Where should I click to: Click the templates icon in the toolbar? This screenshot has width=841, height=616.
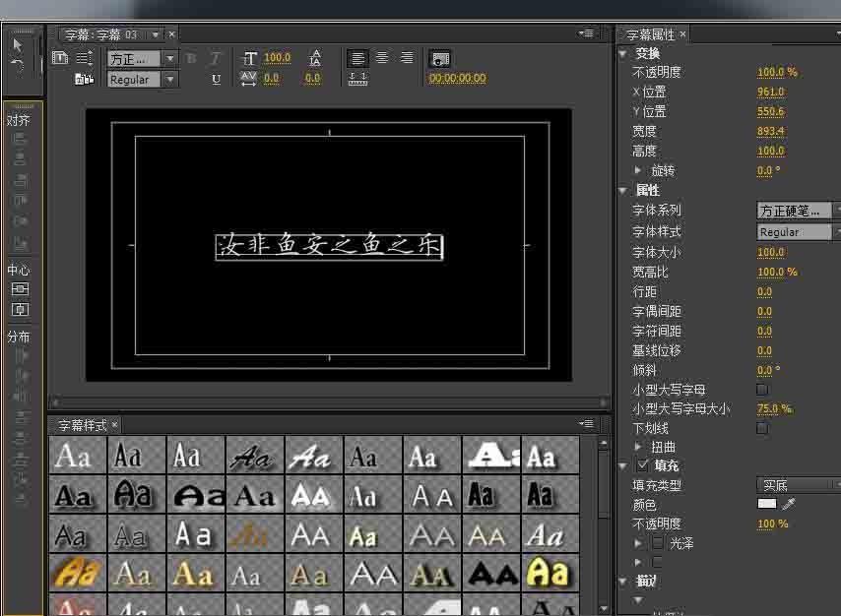tap(84, 79)
